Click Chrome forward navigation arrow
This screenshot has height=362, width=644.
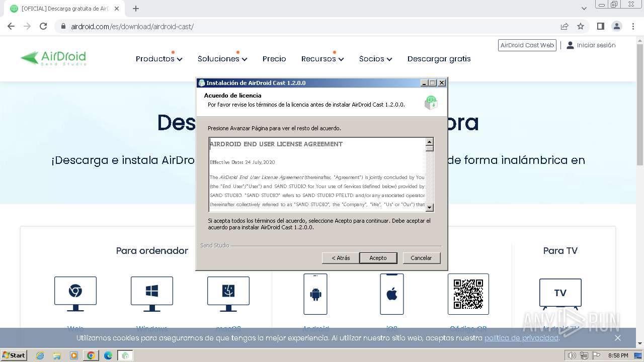(27, 26)
